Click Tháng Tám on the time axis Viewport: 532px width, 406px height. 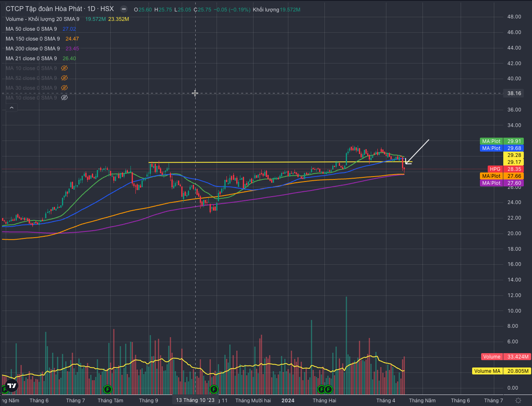(110, 401)
